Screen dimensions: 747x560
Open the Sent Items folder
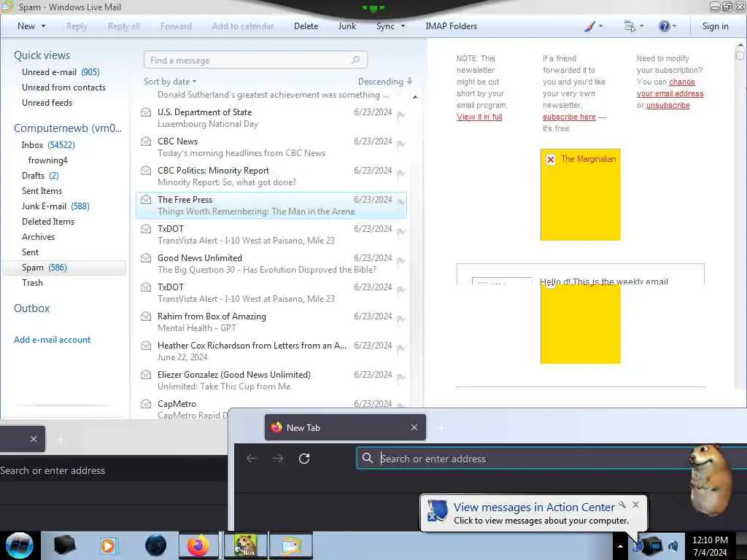coord(42,190)
